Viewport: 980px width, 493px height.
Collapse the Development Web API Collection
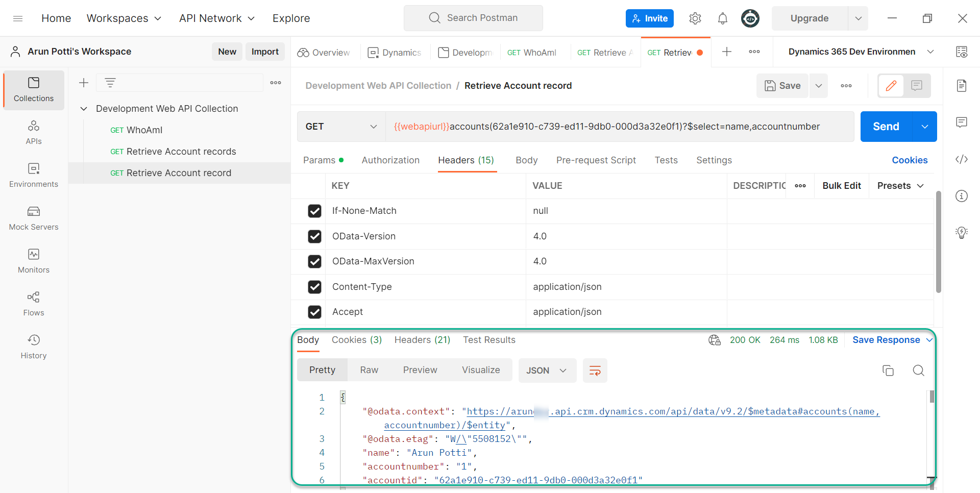click(x=84, y=108)
